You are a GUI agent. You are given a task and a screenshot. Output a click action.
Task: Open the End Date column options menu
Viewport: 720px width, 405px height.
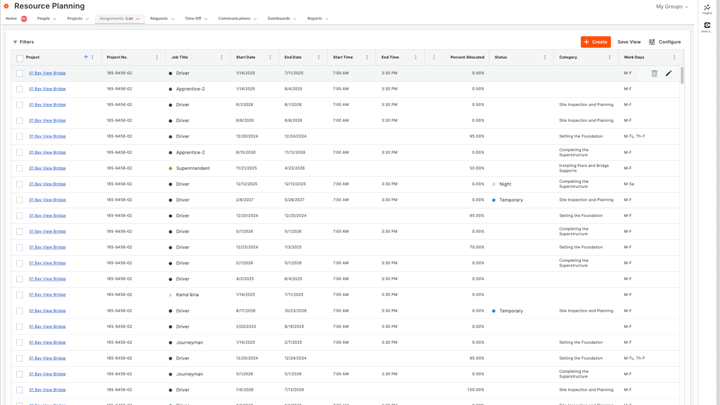(x=319, y=57)
